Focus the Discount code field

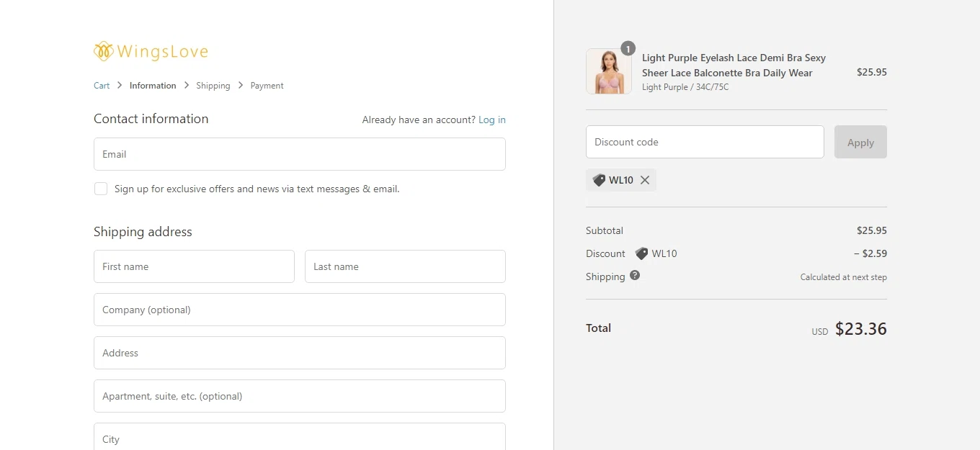pos(705,142)
